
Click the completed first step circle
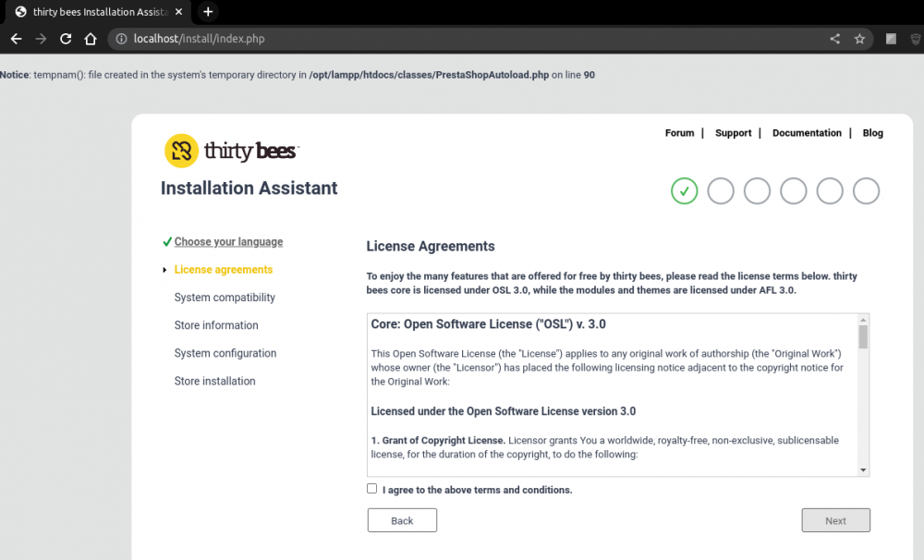tap(684, 191)
